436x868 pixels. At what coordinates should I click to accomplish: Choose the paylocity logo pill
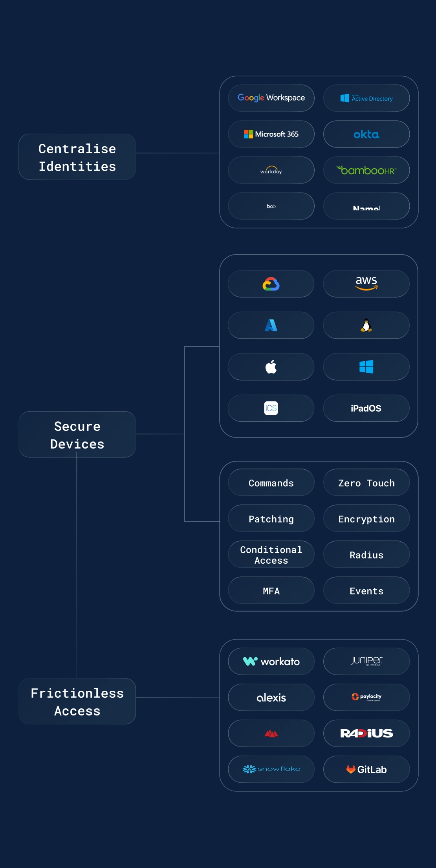(366, 697)
